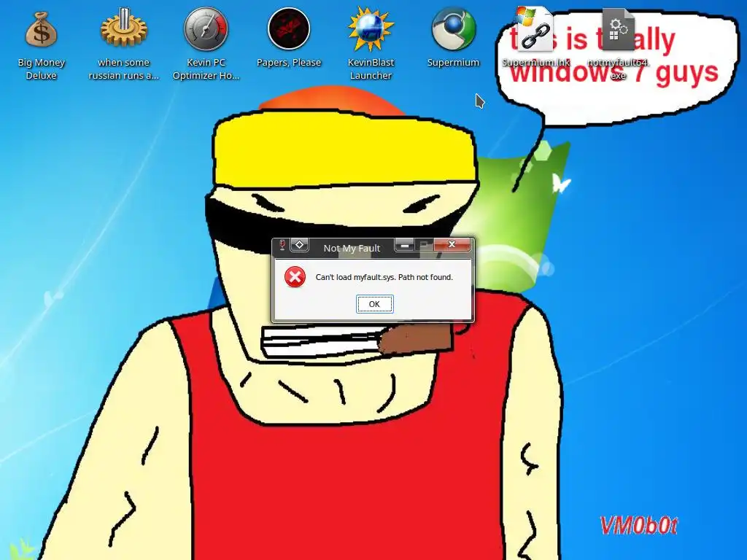Image resolution: width=747 pixels, height=560 pixels.
Task: Click the 'Not My Fault' title bar text
Action: click(x=352, y=248)
